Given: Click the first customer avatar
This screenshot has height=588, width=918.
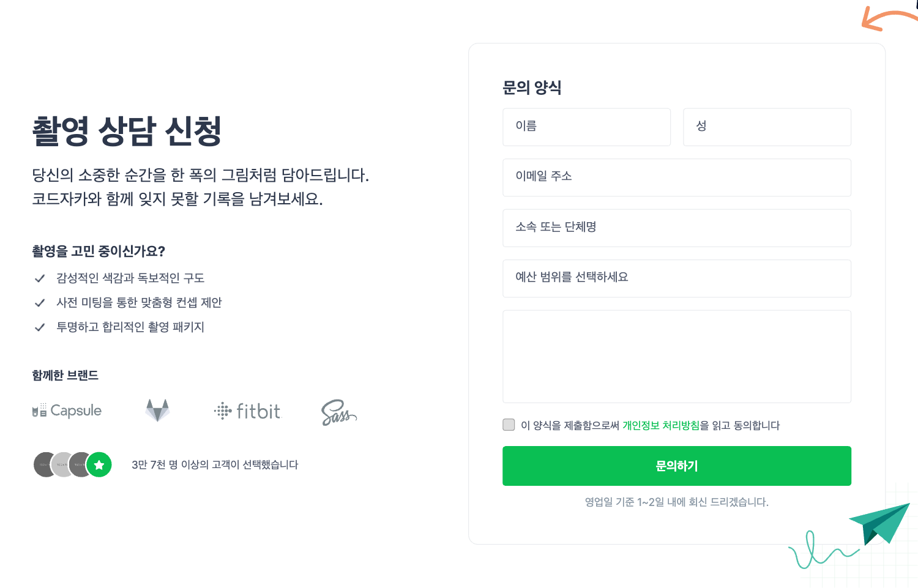Looking at the screenshot, I should coord(43,465).
